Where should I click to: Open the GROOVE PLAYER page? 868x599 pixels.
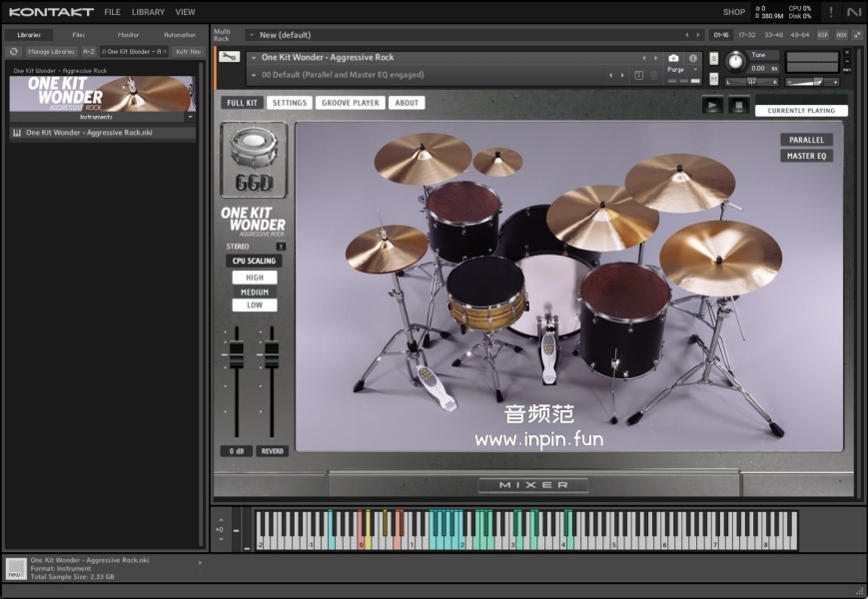pyautogui.click(x=351, y=103)
